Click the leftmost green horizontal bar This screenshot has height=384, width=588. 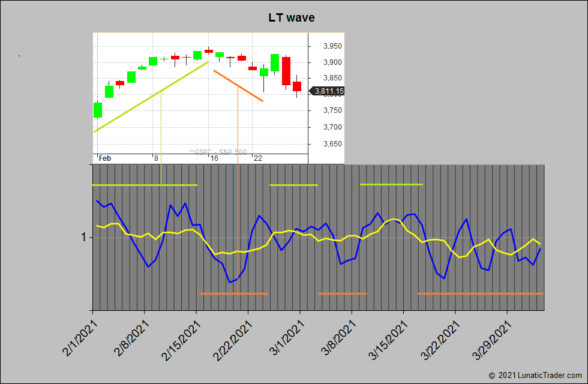(145, 185)
